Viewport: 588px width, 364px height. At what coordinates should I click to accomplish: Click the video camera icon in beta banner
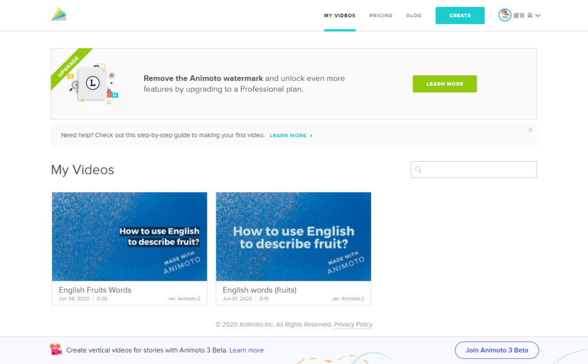[56, 350]
